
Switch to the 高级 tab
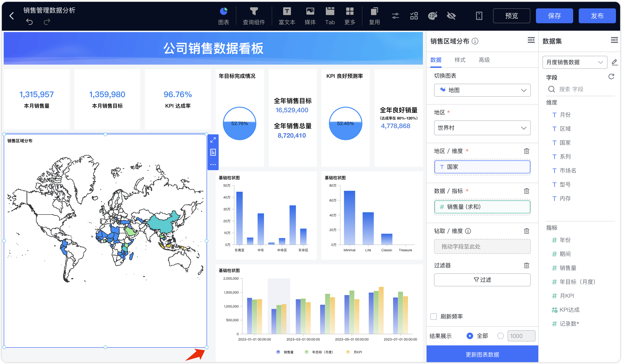click(484, 60)
